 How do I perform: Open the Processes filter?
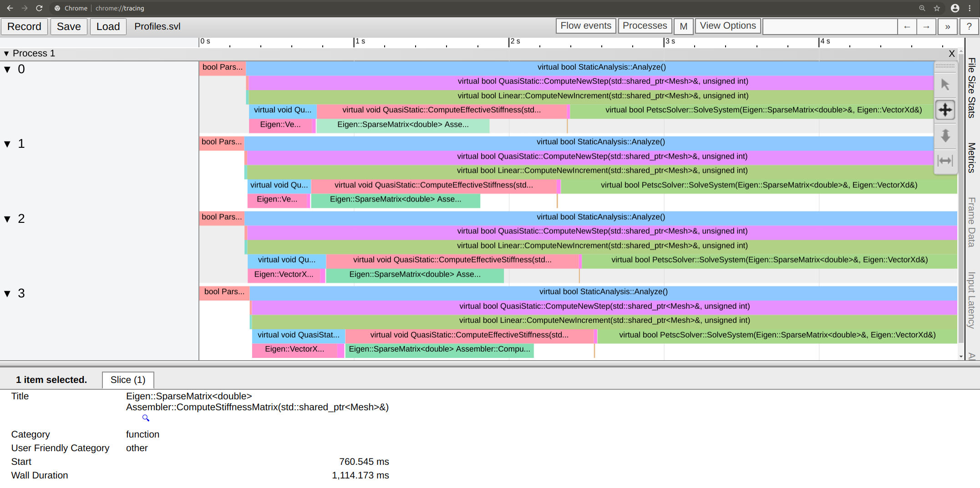click(645, 25)
